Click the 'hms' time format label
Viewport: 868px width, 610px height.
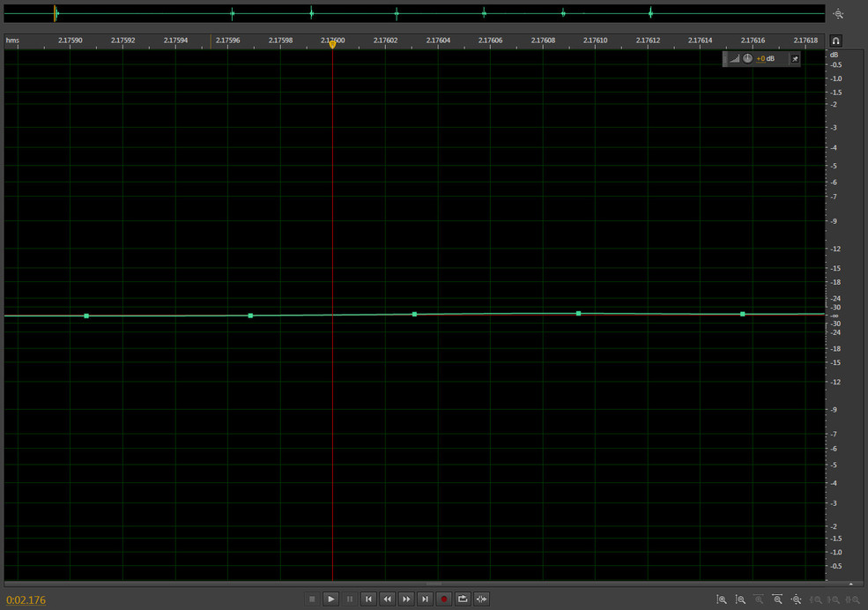12,41
